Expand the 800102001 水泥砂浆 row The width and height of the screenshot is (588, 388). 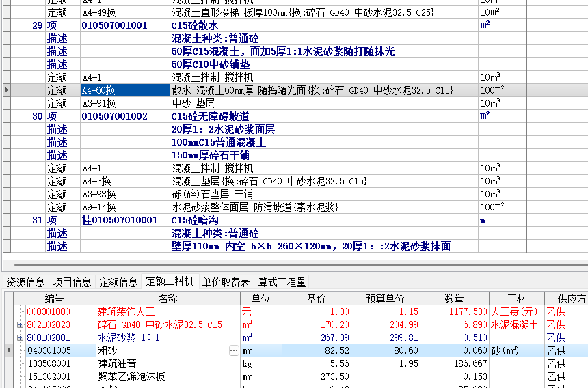tap(21, 338)
